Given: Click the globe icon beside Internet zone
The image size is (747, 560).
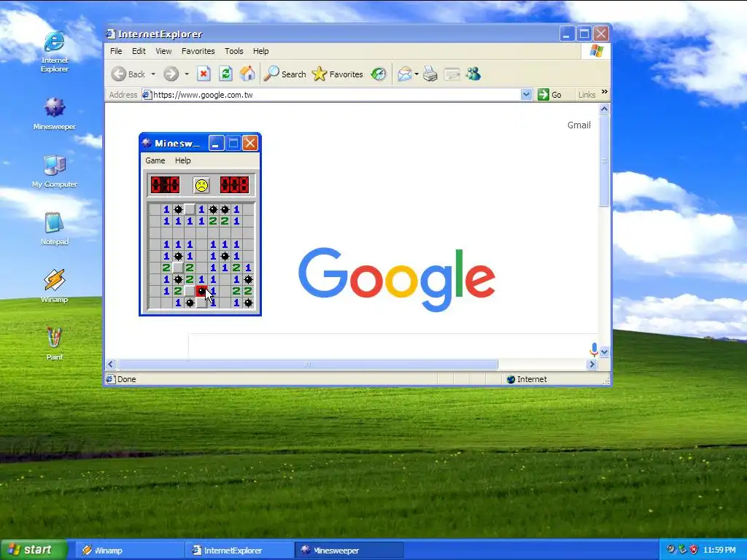Looking at the screenshot, I should coord(511,379).
